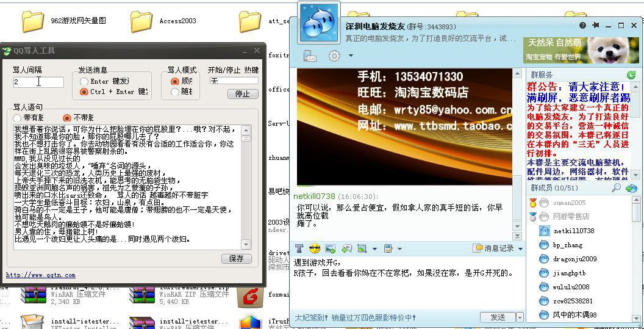Screen dimensions: 644x329
Task: Click the 骂人间隔 interval input field
Action: tap(38, 82)
